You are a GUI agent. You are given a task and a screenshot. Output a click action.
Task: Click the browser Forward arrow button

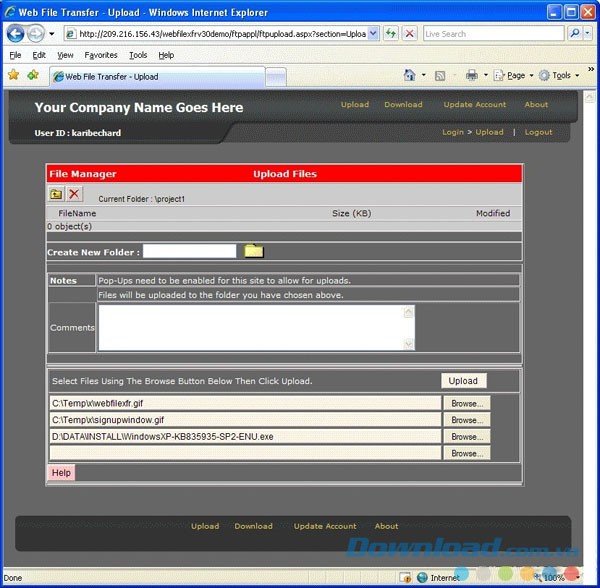(x=36, y=34)
